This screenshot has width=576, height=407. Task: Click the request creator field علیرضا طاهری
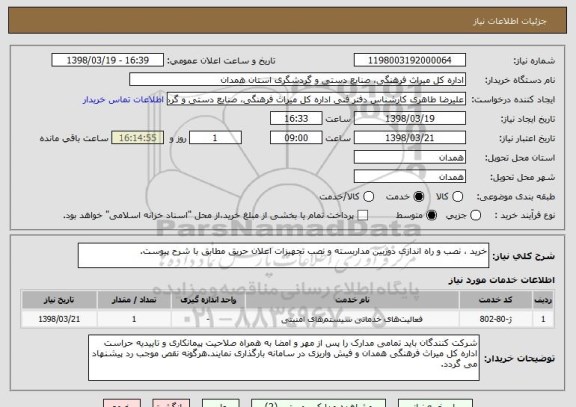click(316, 99)
